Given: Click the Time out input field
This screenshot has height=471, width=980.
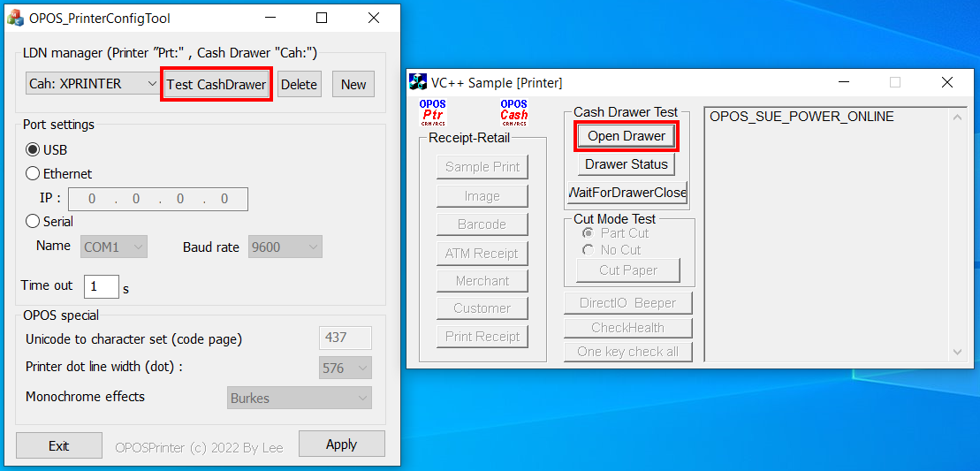Looking at the screenshot, I should click(101, 286).
